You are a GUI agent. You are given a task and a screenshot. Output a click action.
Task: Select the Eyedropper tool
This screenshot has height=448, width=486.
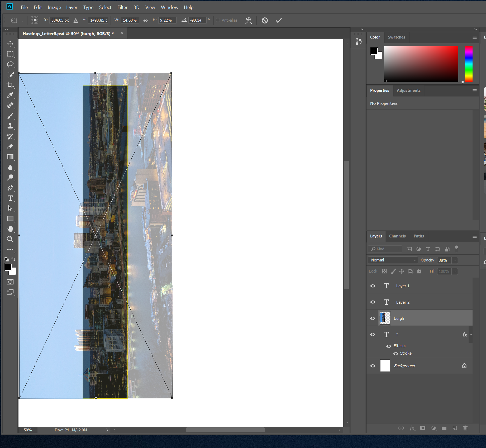10,95
